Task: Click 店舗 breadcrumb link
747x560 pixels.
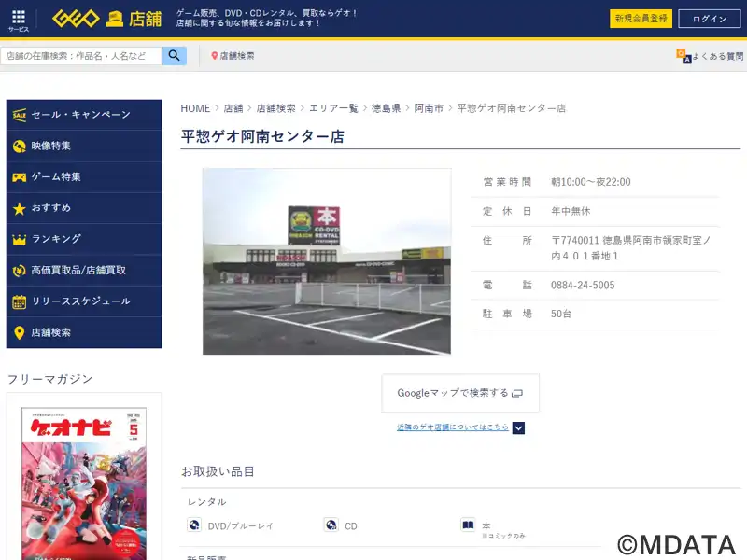Action: click(x=233, y=108)
